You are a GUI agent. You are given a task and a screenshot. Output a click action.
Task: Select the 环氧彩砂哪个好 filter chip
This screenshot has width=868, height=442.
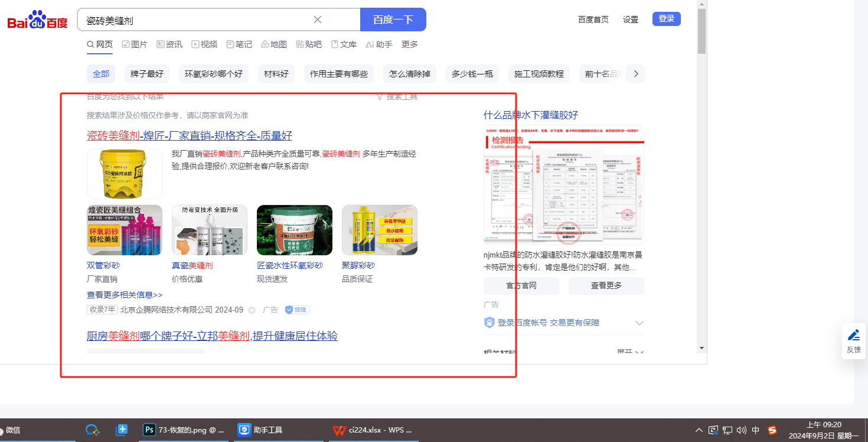coord(213,74)
